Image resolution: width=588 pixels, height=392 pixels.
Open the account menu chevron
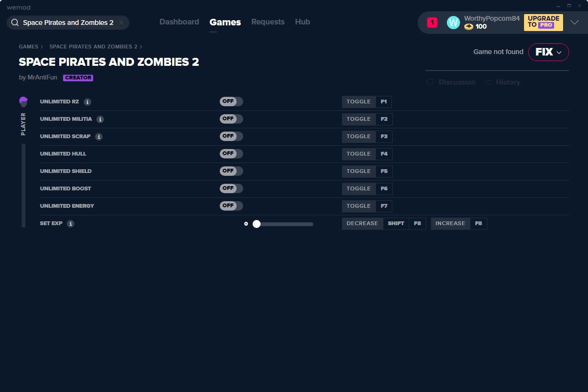[x=574, y=23]
